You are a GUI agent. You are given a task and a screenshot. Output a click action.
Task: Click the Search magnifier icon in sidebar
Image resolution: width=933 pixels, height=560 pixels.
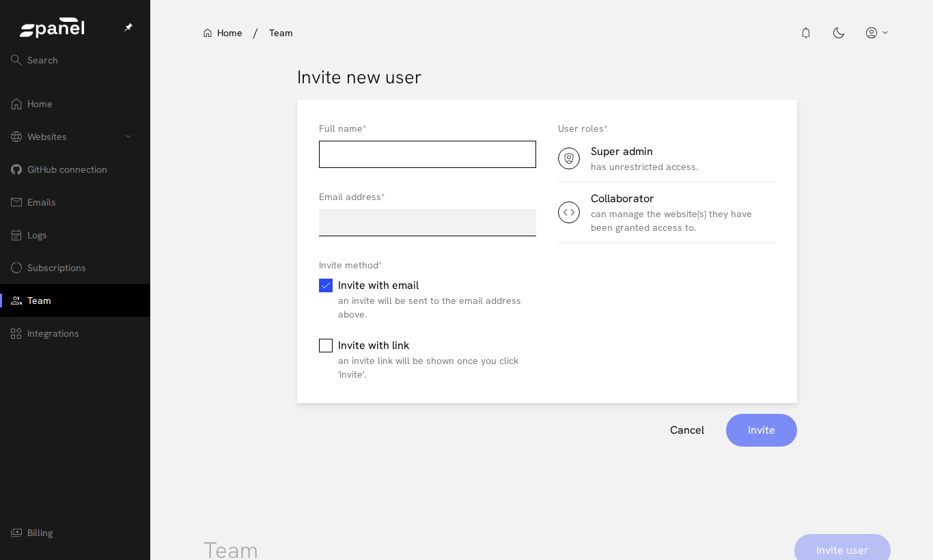coord(16,60)
